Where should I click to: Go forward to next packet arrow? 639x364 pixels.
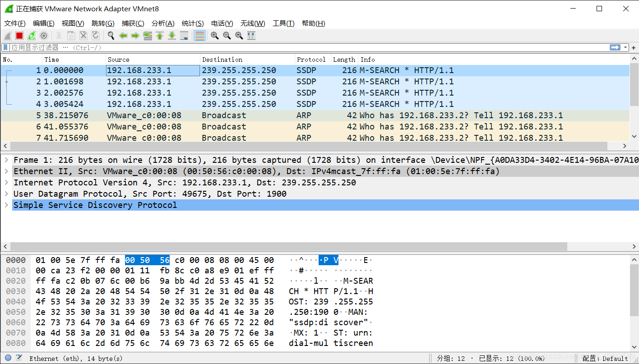[135, 36]
